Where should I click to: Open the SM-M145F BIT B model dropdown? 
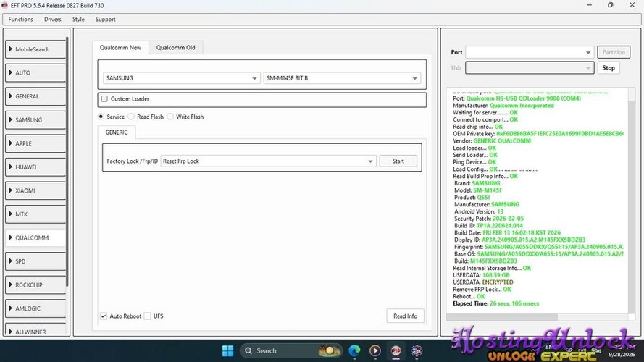pos(342,78)
